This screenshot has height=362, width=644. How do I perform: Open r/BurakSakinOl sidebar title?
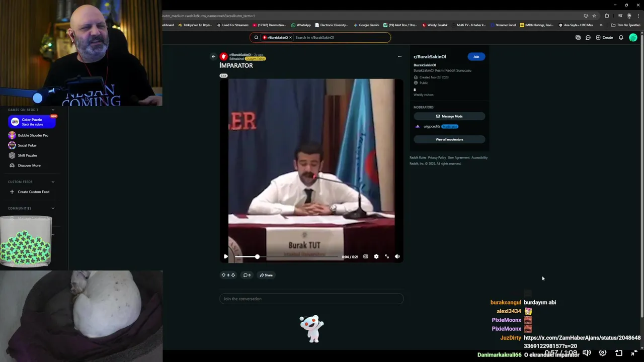(x=430, y=56)
